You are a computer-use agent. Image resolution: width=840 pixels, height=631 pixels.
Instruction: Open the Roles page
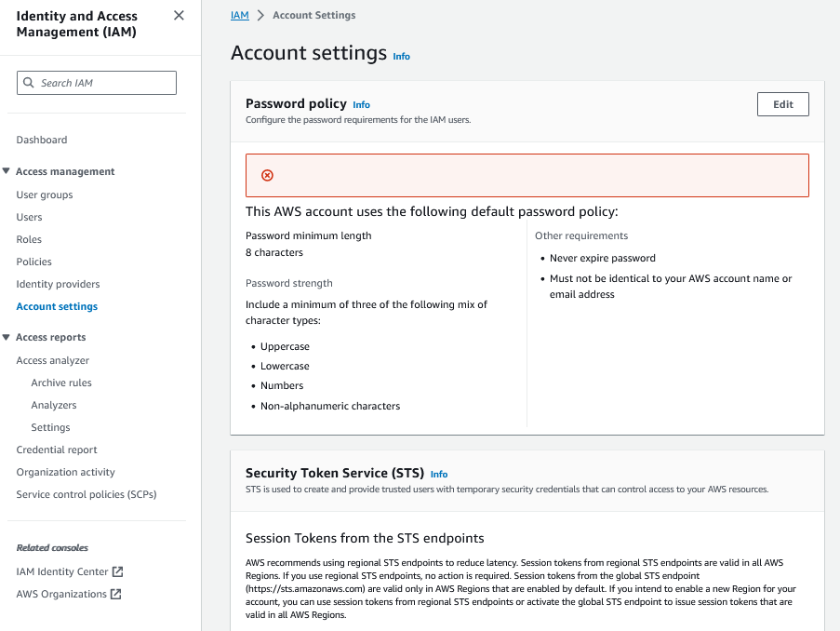[29, 239]
